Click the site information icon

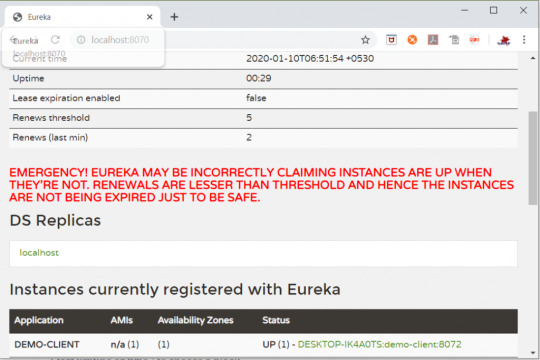point(81,40)
